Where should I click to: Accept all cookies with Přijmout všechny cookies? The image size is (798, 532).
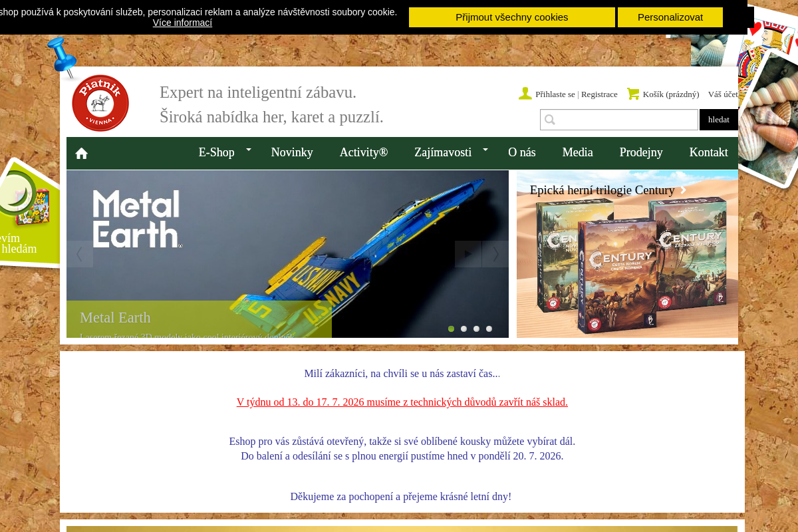click(512, 17)
